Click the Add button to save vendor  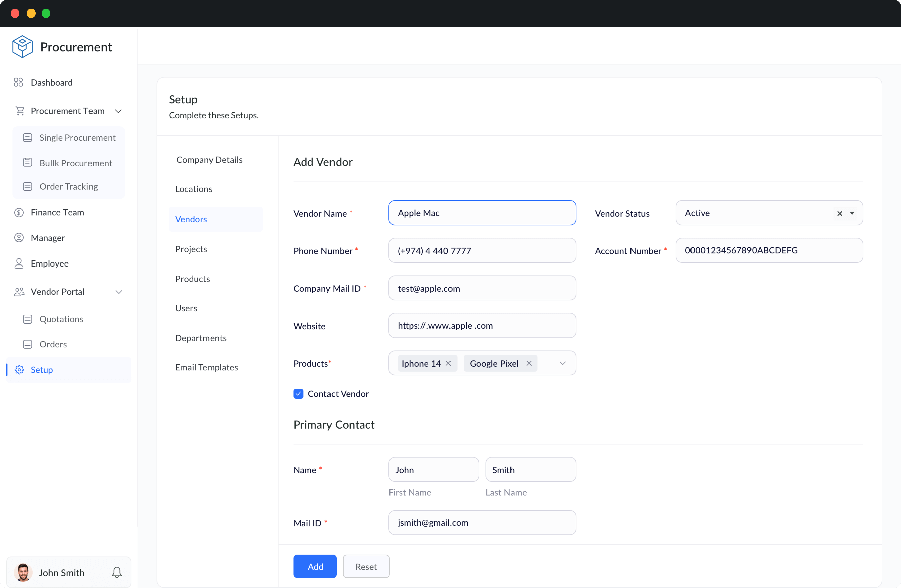[x=315, y=566]
